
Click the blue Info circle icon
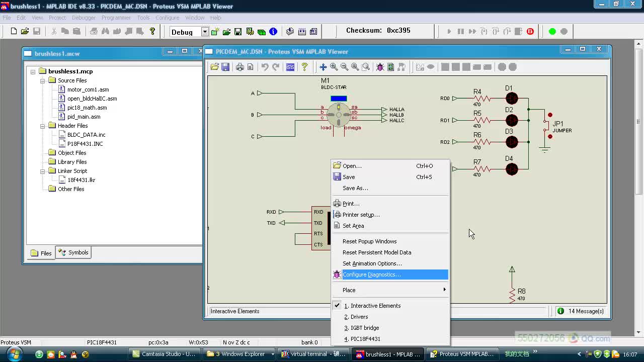click(x=273, y=32)
